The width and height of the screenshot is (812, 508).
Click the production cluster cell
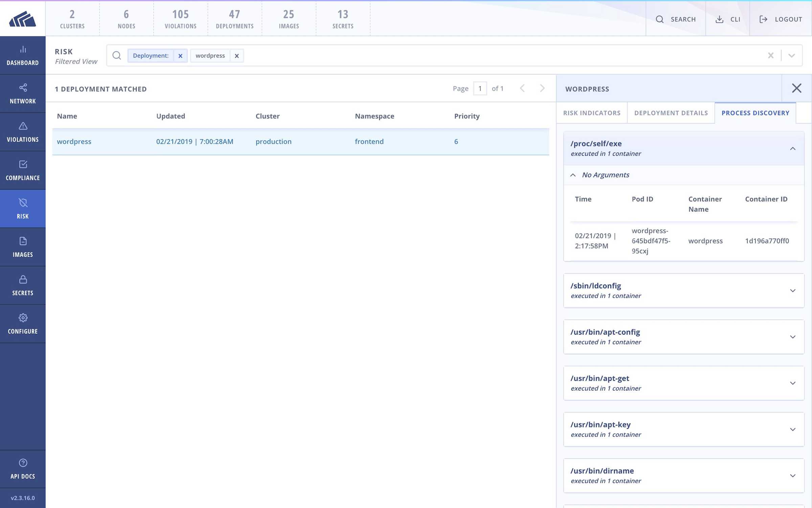pos(273,142)
